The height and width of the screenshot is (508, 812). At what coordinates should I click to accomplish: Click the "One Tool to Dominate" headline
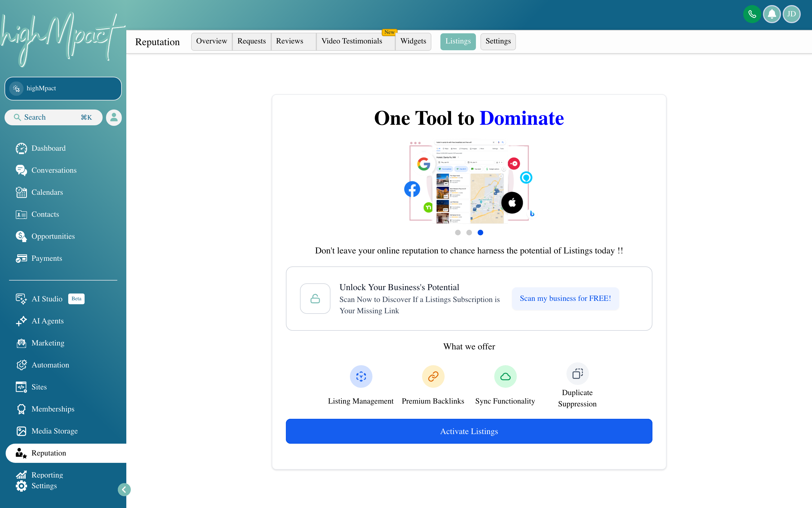(x=469, y=118)
